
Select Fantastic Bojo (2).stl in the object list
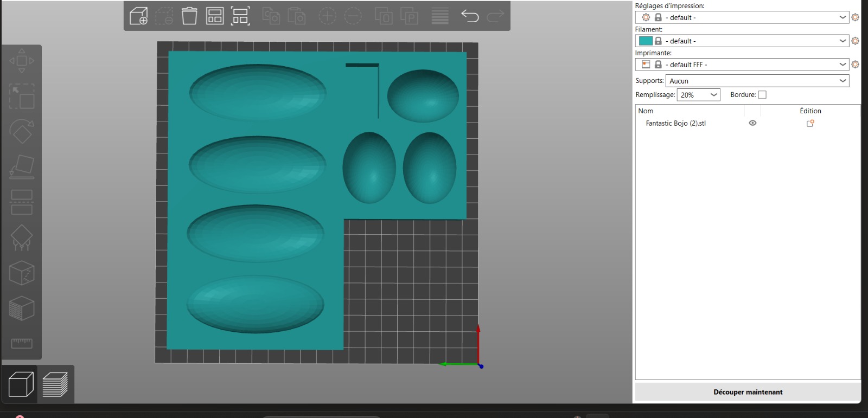tap(675, 124)
